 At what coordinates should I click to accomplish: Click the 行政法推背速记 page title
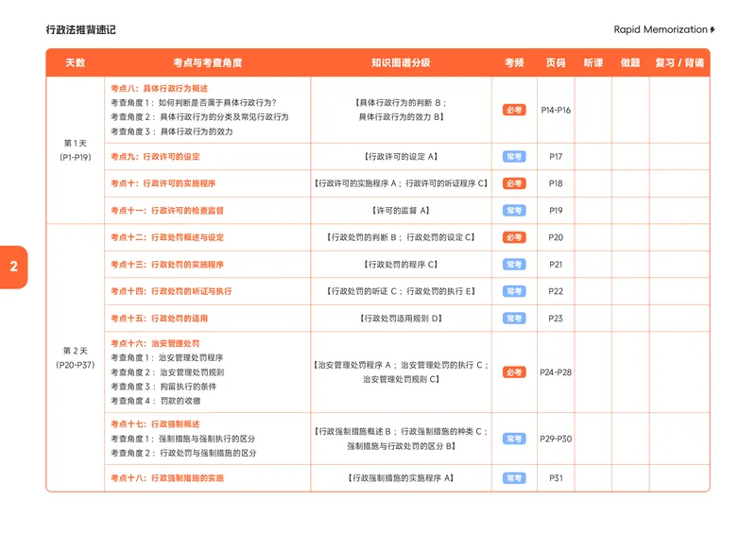pyautogui.click(x=81, y=30)
